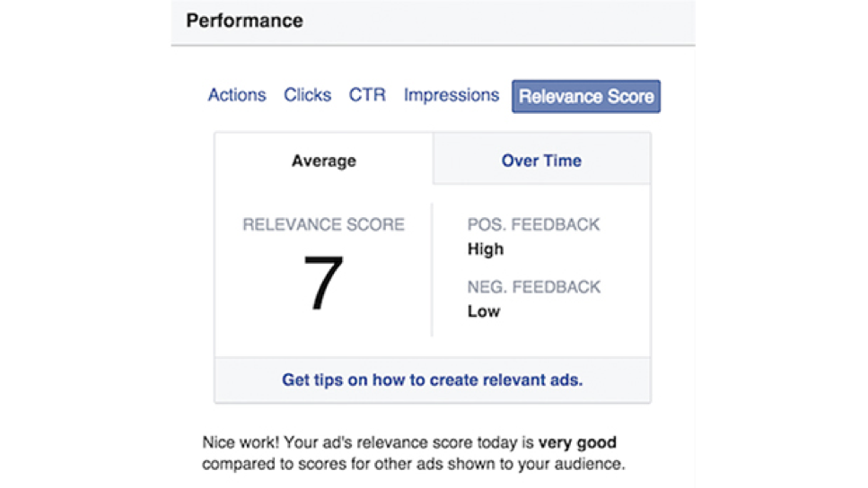Switch to the Over Time tab
868x488 pixels.
coord(541,160)
